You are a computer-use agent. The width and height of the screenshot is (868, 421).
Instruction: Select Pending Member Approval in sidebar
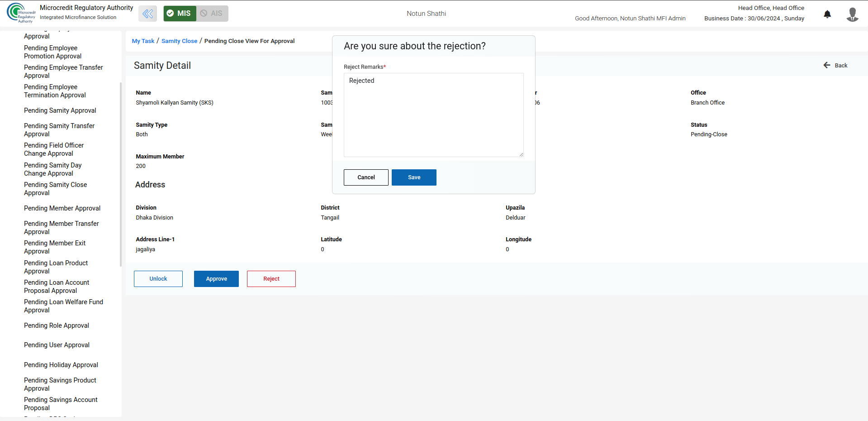tap(62, 208)
